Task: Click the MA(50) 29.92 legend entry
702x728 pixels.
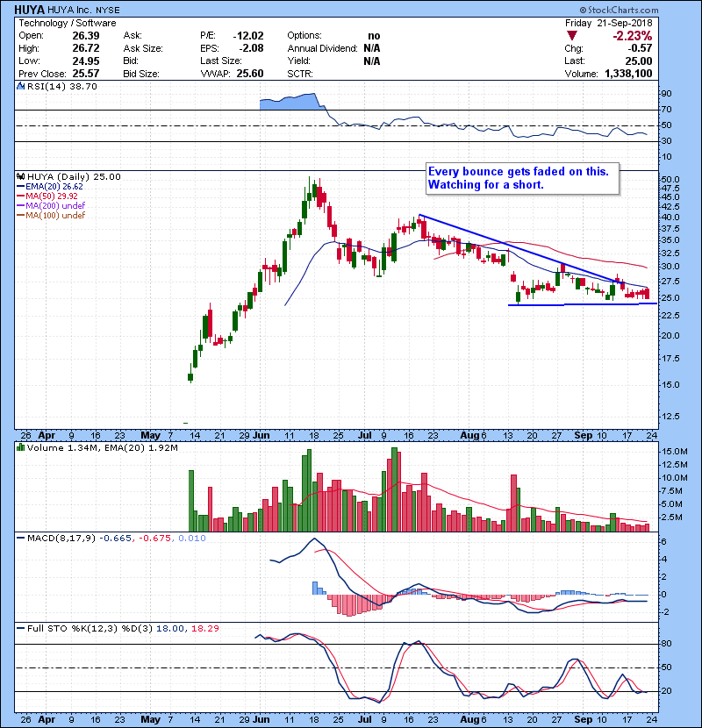Action: [x=48, y=196]
